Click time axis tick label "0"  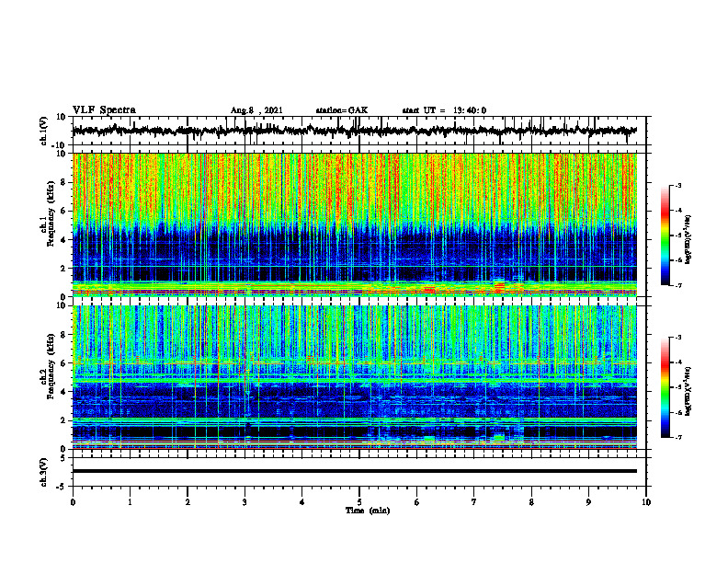[73, 502]
